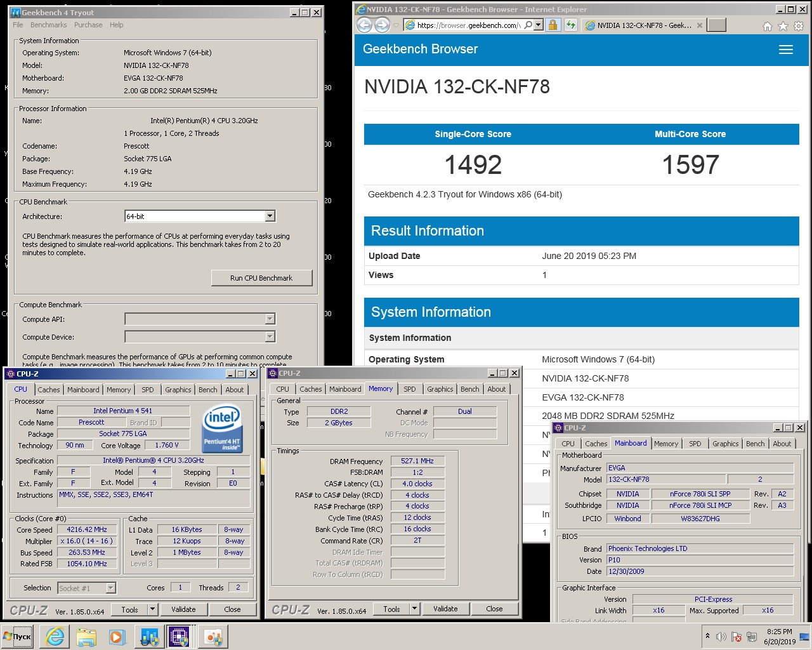The height and width of the screenshot is (650, 812).
Task: Click Tools button in CPU-Z memory window
Action: 391,609
